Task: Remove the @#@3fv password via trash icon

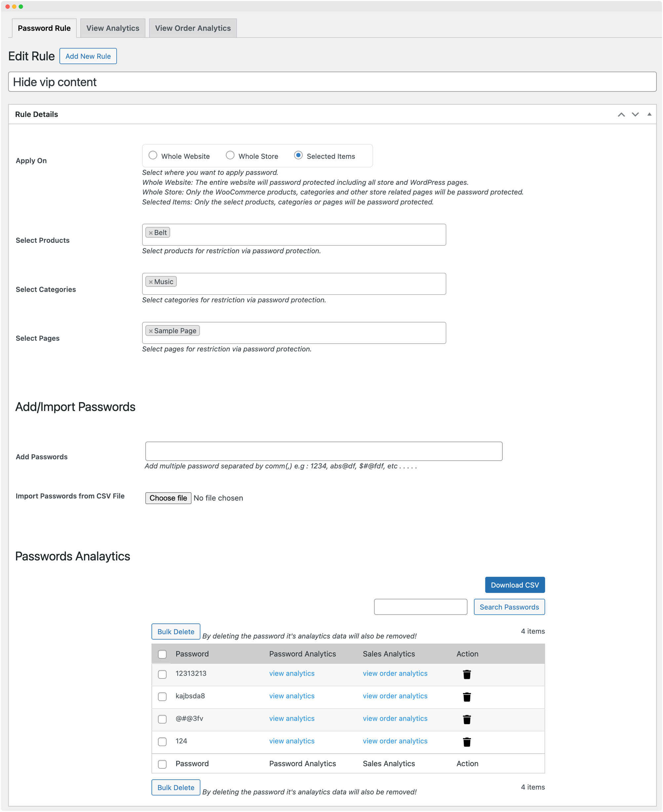Action: (467, 720)
